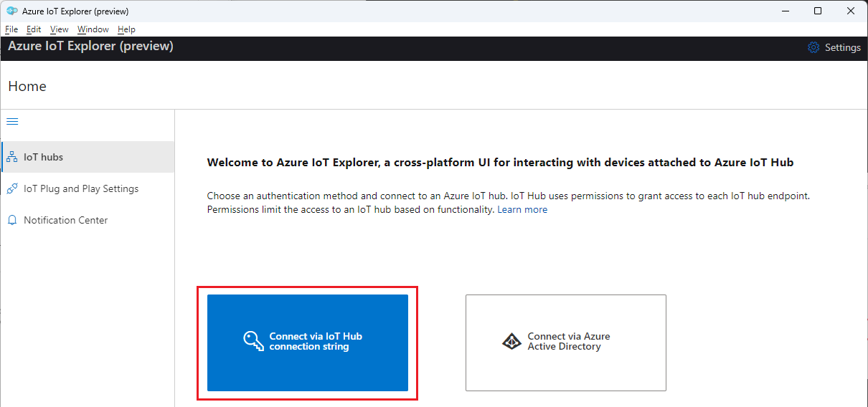Screen dimensions: 868x407
Task: Click the Notification Center bell icon
Action: [x=12, y=220]
